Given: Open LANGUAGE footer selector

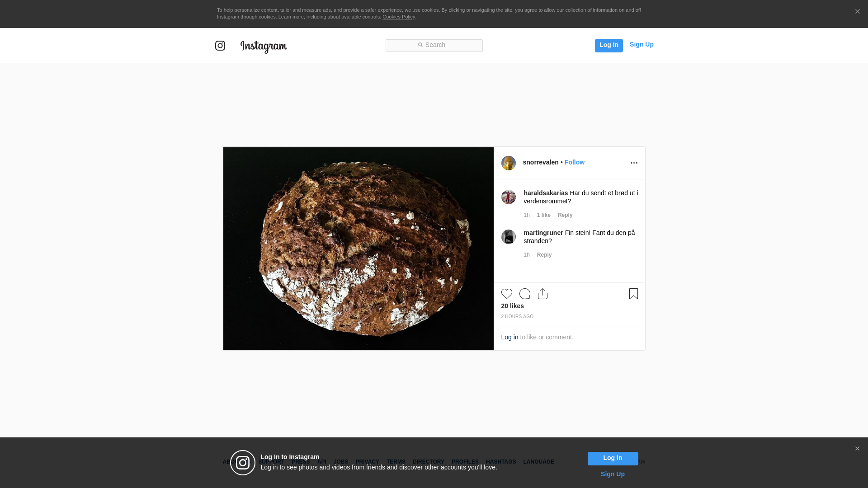Looking at the screenshot, I should click(x=538, y=462).
